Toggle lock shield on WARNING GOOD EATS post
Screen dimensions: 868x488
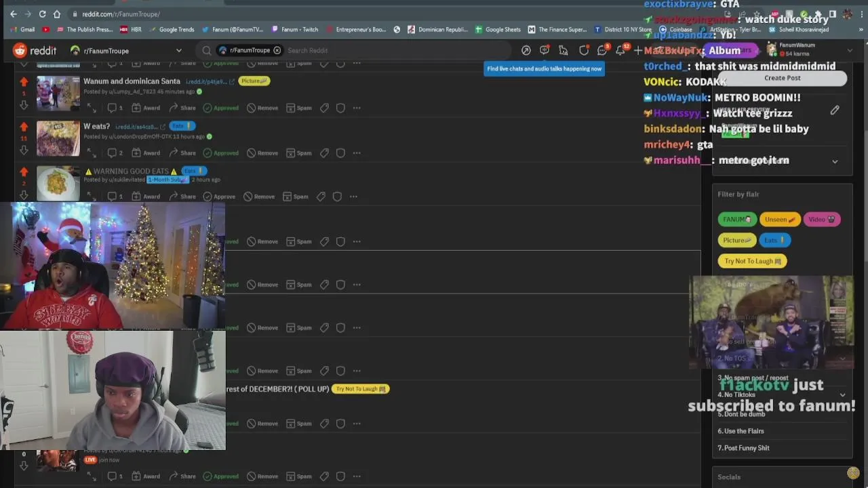click(337, 197)
